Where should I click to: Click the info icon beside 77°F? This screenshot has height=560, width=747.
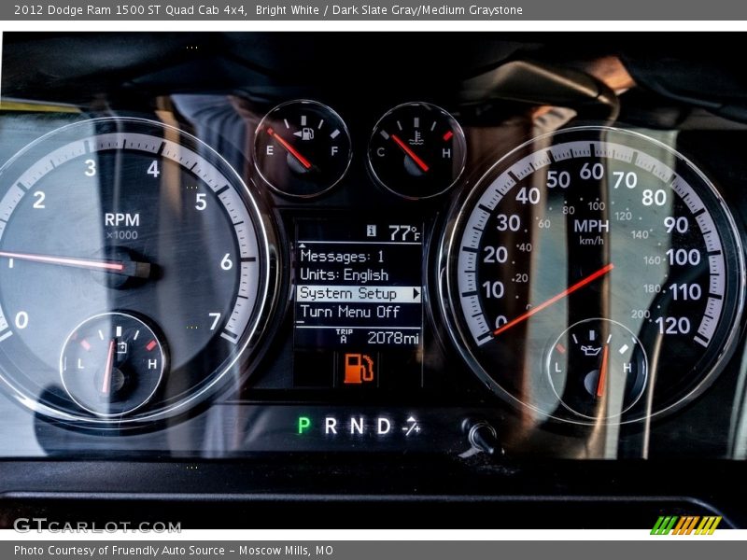pos(372,231)
